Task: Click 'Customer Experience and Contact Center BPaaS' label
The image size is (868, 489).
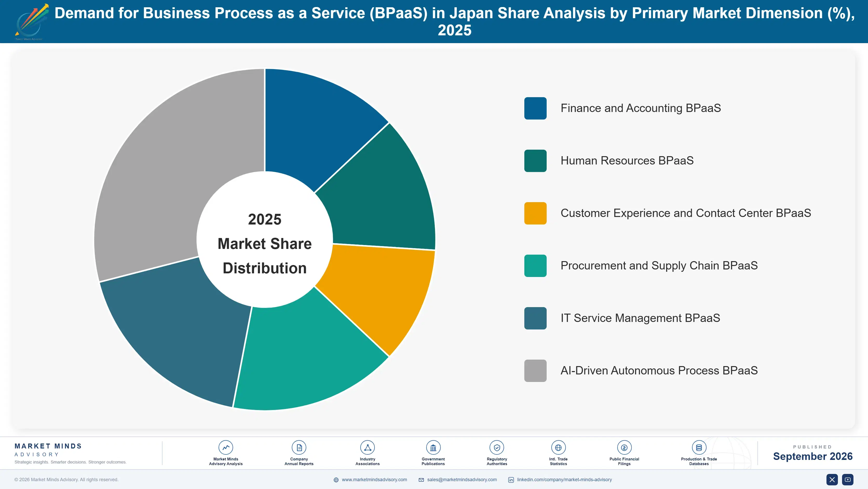Action: [x=686, y=213]
